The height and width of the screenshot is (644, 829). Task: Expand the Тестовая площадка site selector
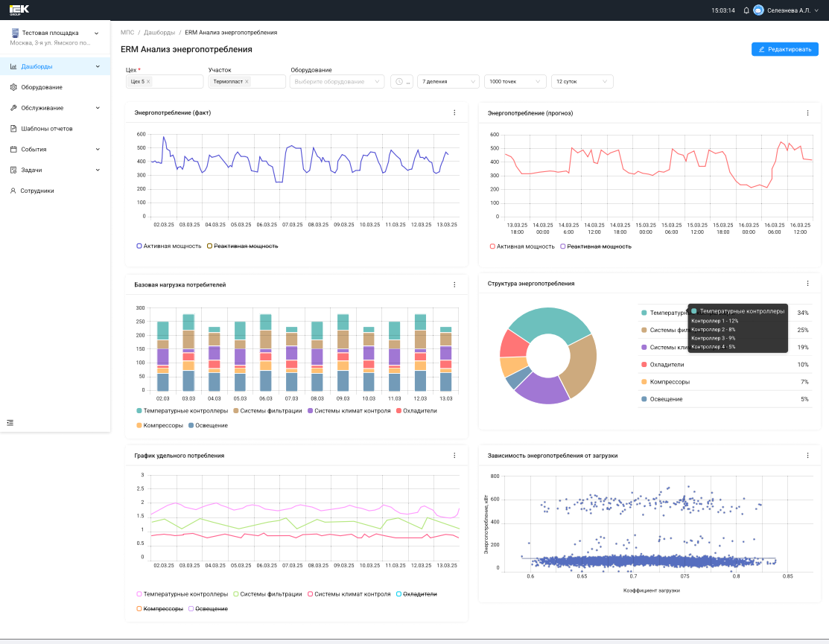[x=96, y=34]
